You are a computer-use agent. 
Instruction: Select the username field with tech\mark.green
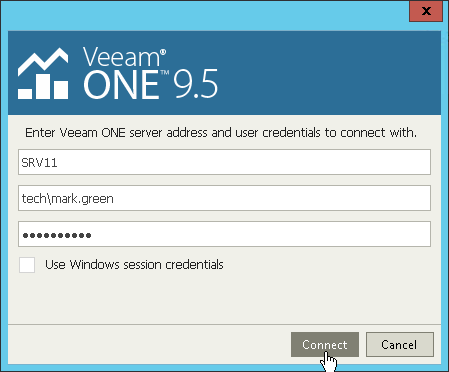pyautogui.click(x=224, y=198)
